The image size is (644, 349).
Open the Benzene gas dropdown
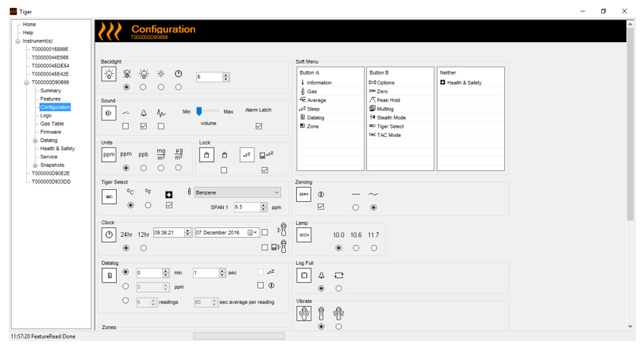[237, 192]
